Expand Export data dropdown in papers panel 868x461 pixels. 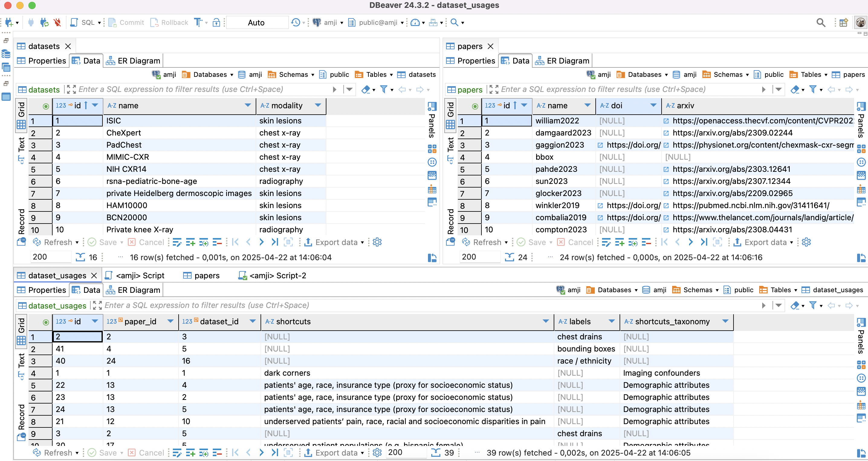coord(792,242)
